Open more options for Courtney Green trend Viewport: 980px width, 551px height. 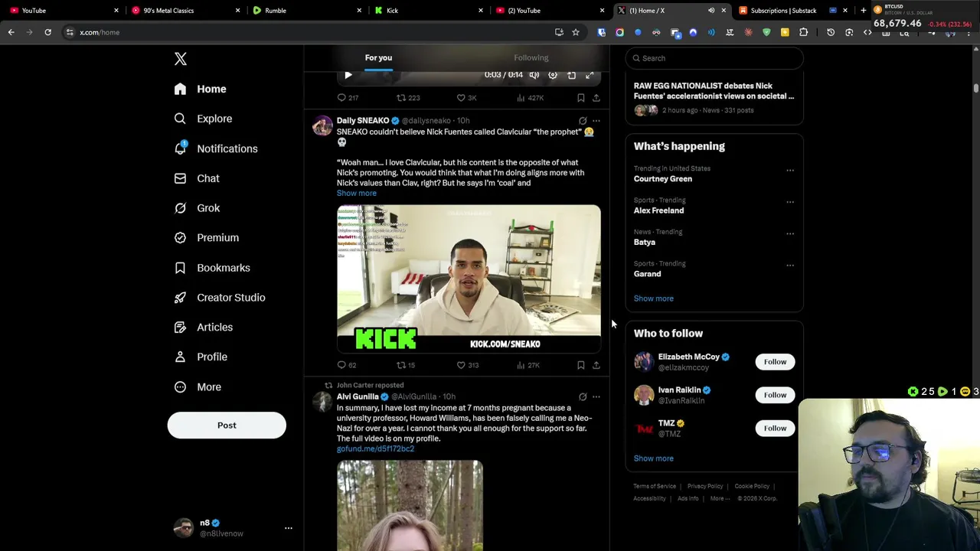click(790, 171)
